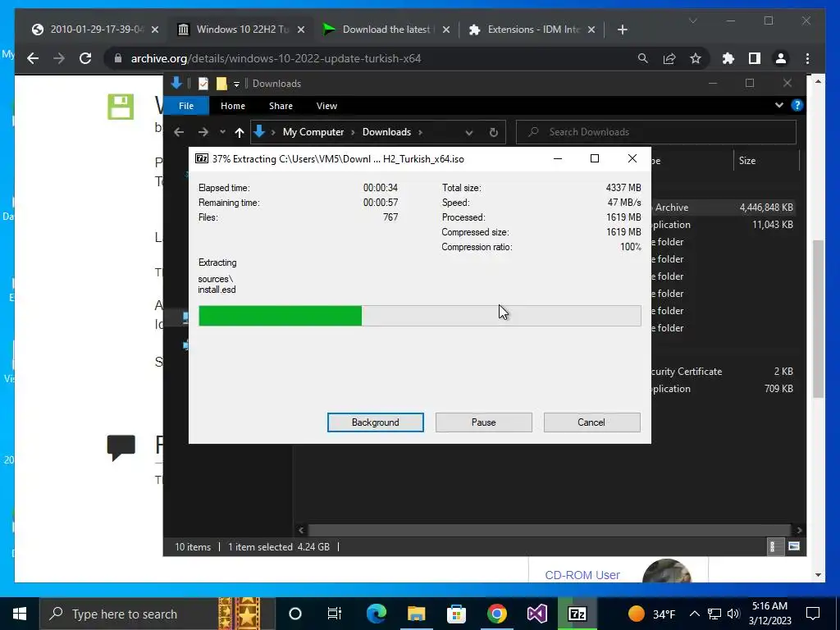840x630 pixels.
Task: Click Chrome back arrow button
Action: [33, 58]
